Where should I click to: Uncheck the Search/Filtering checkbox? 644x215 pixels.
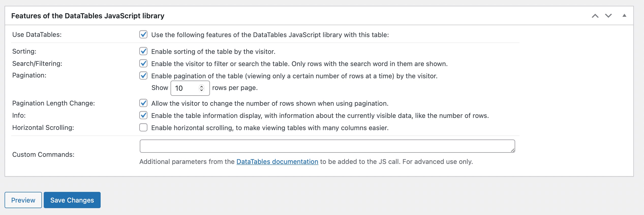point(143,63)
